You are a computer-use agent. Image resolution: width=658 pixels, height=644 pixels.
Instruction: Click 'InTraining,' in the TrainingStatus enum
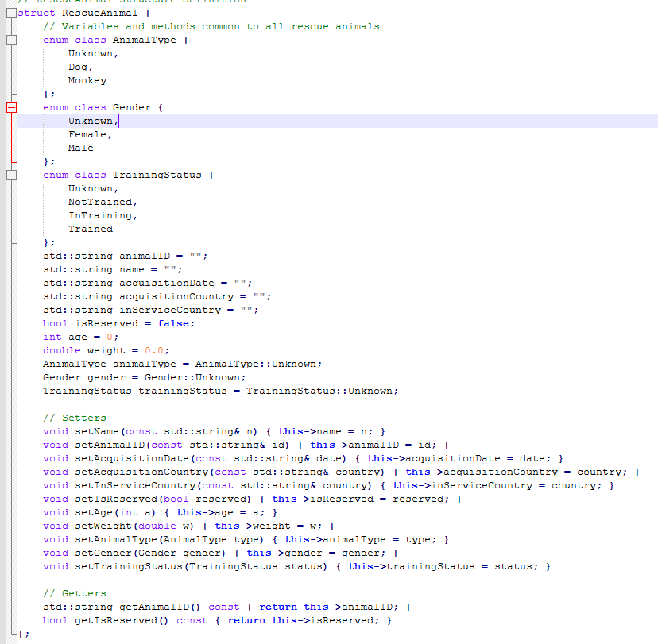[x=103, y=215]
